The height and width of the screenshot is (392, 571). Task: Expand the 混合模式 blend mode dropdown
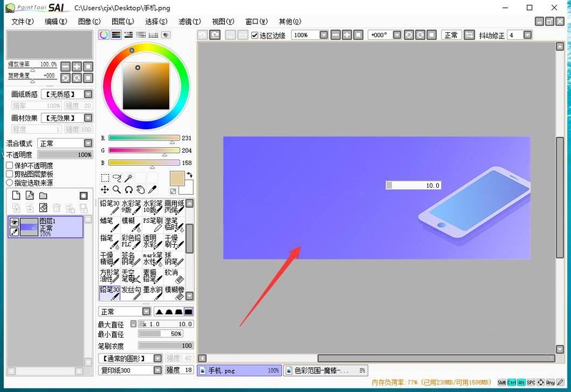tap(88, 143)
